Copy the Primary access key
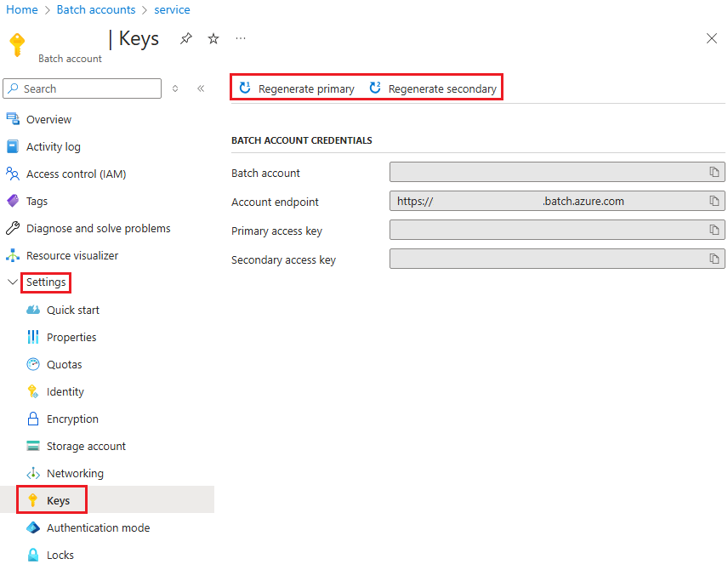The height and width of the screenshot is (570, 728). point(714,230)
